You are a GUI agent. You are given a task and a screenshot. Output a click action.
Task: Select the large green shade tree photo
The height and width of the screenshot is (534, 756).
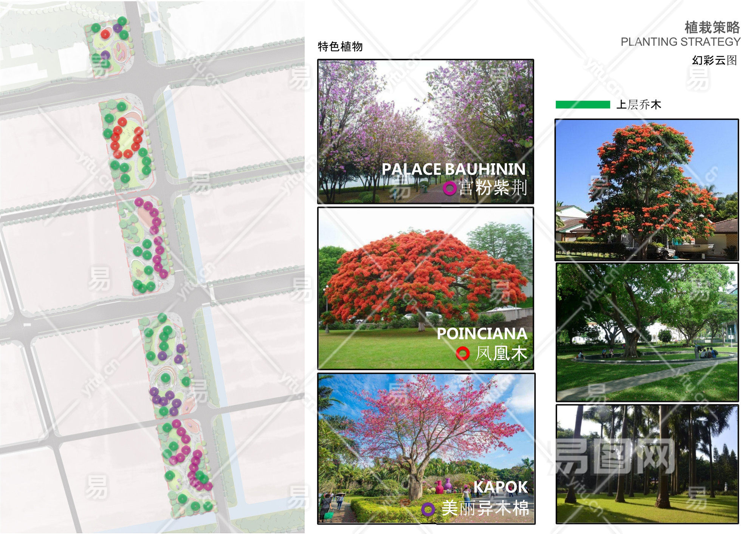pyautogui.click(x=646, y=332)
